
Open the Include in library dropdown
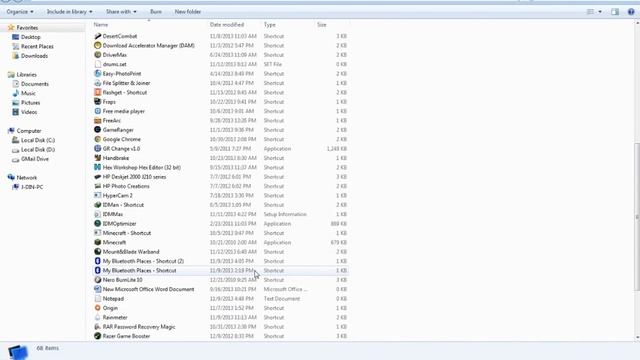pyautogui.click(x=69, y=12)
